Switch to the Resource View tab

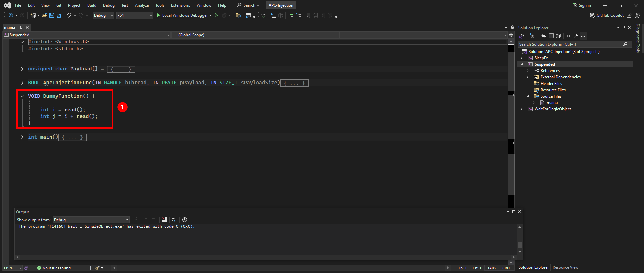click(566, 267)
